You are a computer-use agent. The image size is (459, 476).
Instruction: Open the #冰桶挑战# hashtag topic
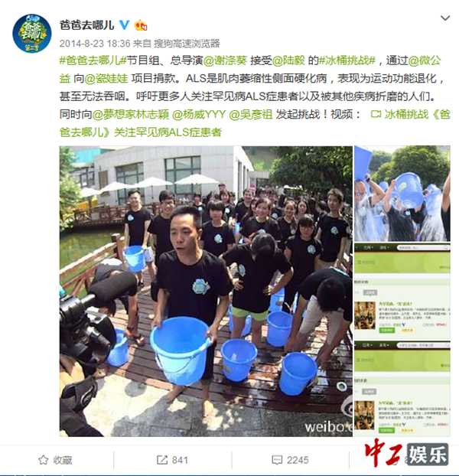(x=347, y=60)
